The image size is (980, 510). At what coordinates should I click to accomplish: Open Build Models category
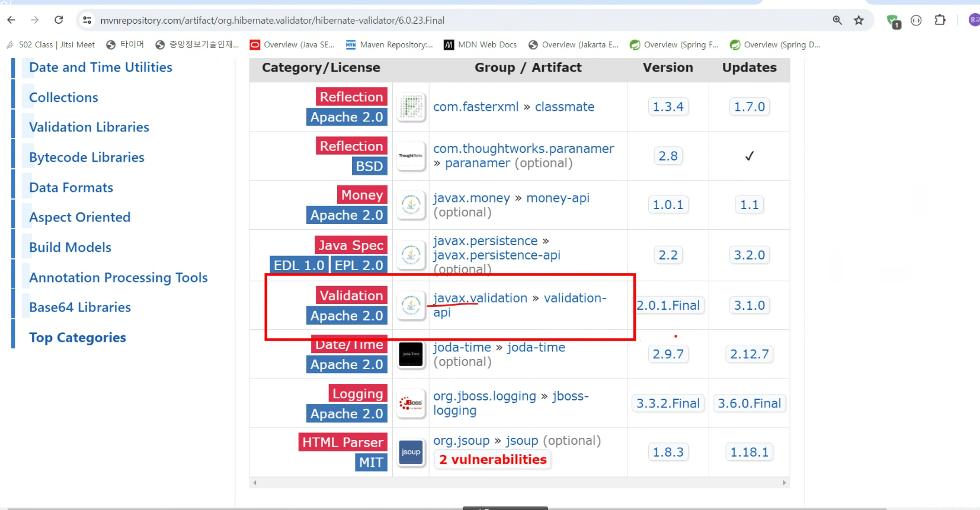click(x=70, y=248)
